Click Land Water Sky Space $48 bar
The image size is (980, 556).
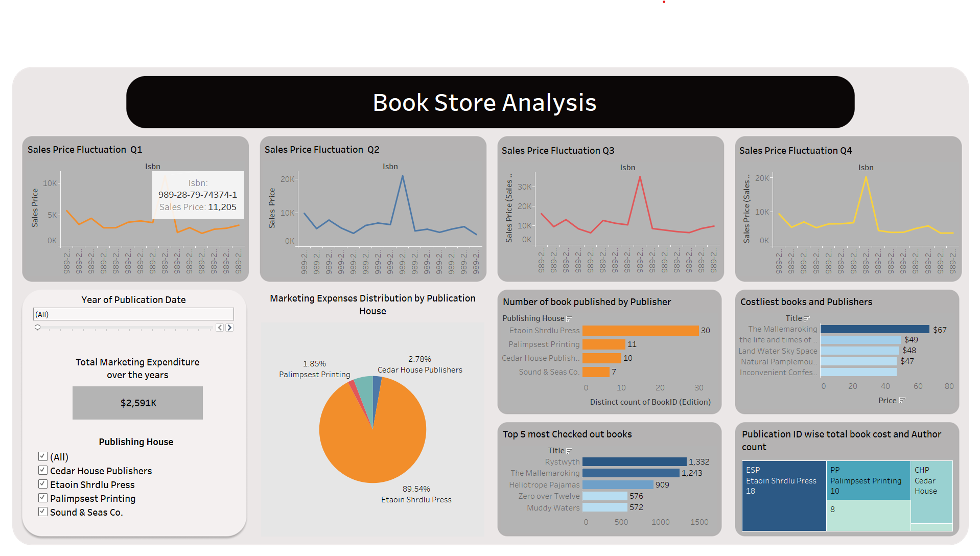(x=859, y=351)
